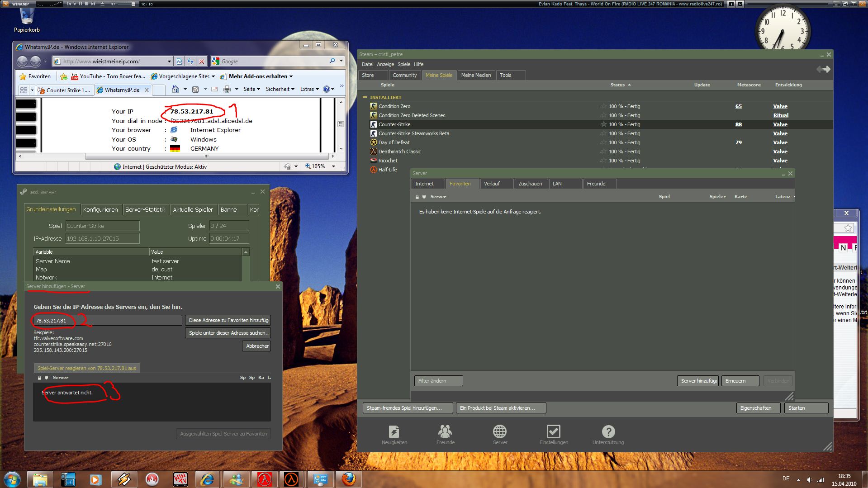Open the Ritual developer link
Viewport: 868px width, 488px height.
[x=781, y=115]
